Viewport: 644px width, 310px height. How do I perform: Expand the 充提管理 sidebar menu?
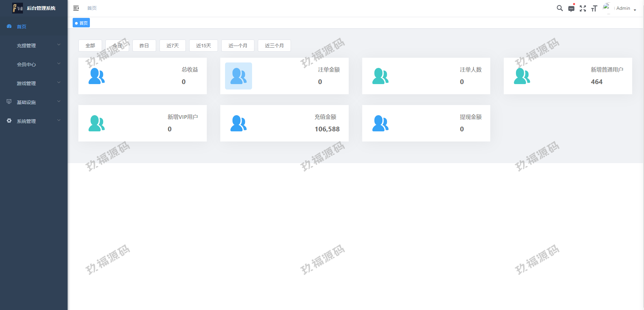[x=34, y=45]
